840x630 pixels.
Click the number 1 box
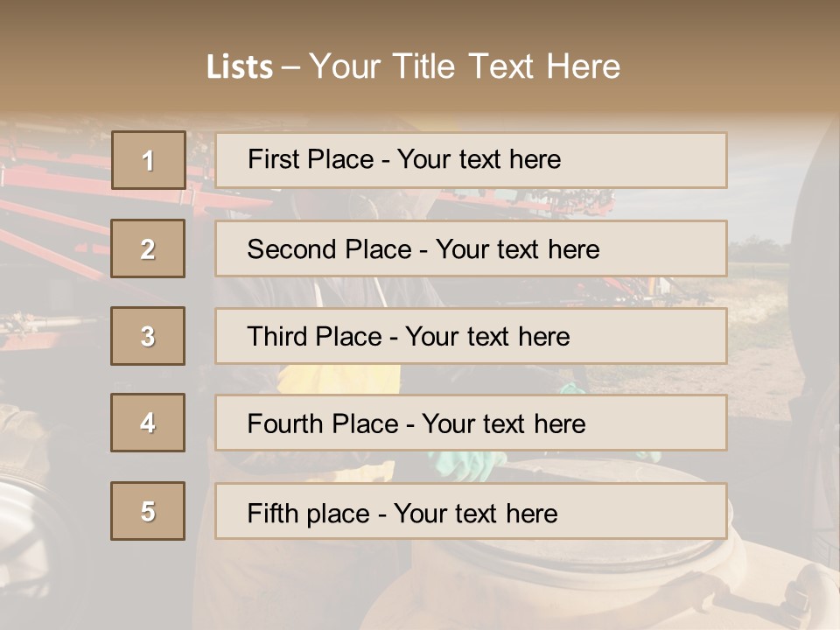pos(148,160)
